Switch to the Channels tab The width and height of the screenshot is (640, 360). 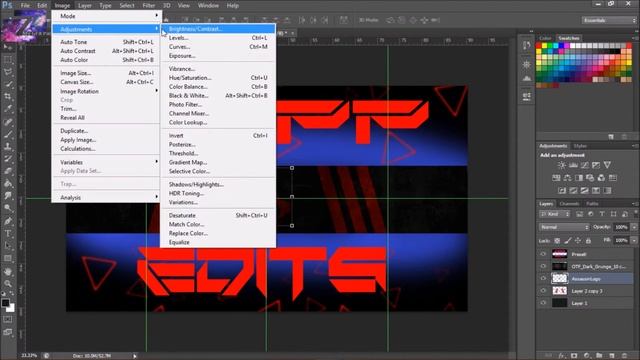pyautogui.click(x=569, y=203)
